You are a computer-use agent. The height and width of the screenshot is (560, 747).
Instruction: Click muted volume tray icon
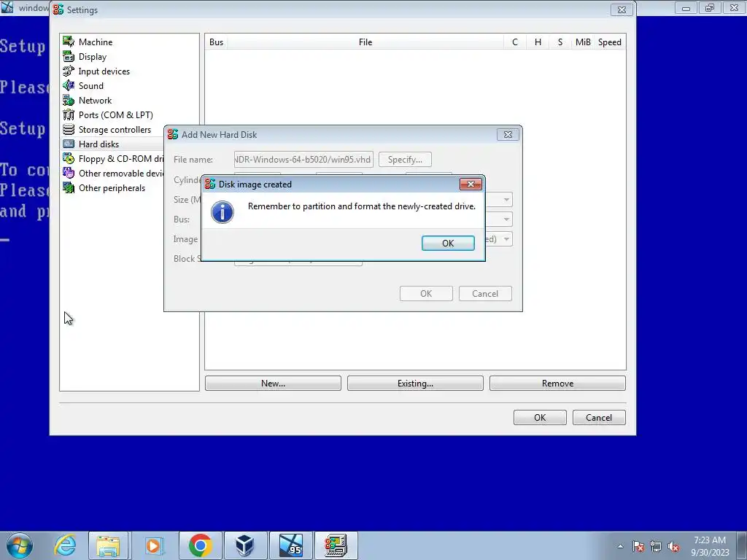pos(673,546)
